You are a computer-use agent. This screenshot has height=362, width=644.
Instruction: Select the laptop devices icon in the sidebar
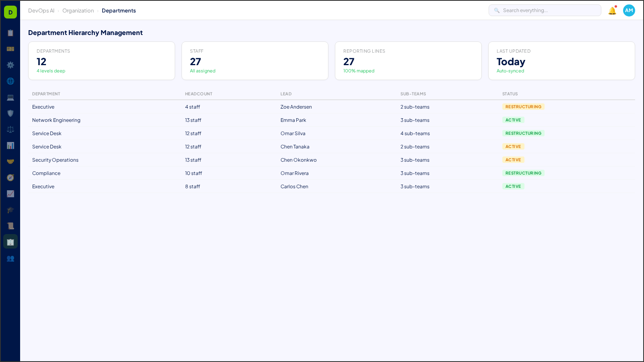tap(10, 97)
